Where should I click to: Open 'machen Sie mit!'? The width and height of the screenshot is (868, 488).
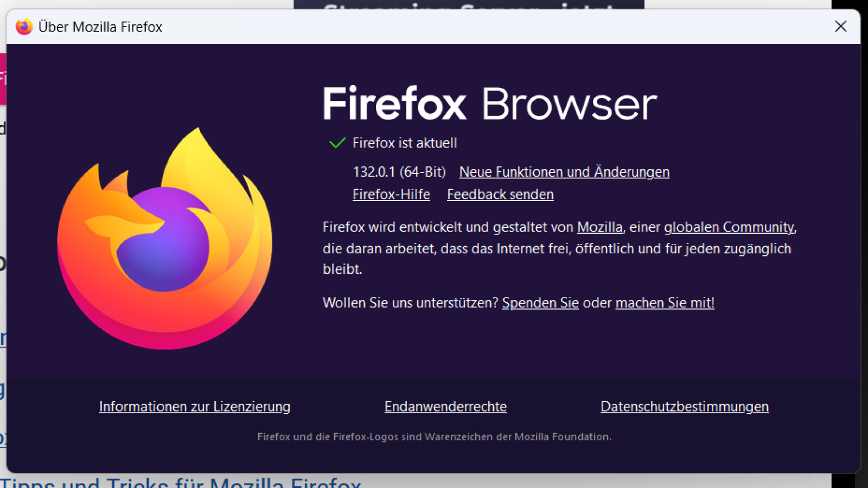point(665,303)
